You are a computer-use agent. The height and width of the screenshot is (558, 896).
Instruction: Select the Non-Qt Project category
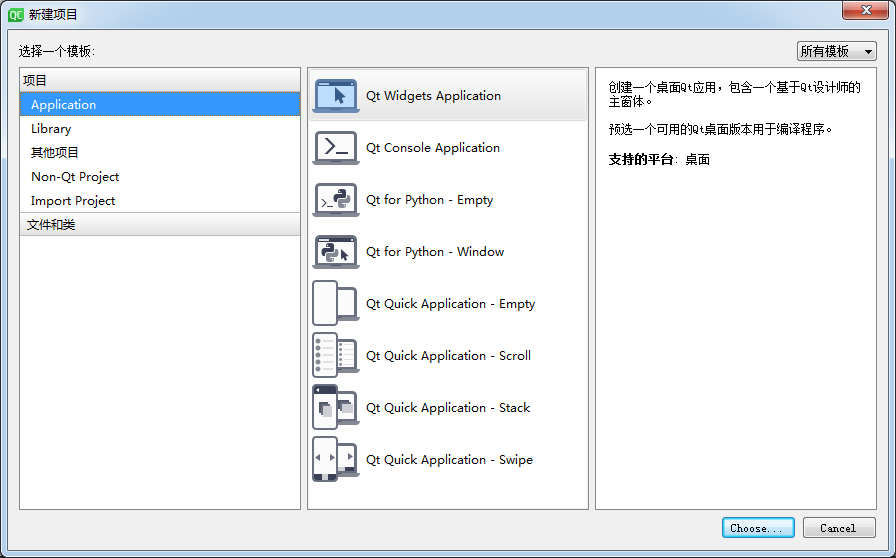click(x=160, y=177)
